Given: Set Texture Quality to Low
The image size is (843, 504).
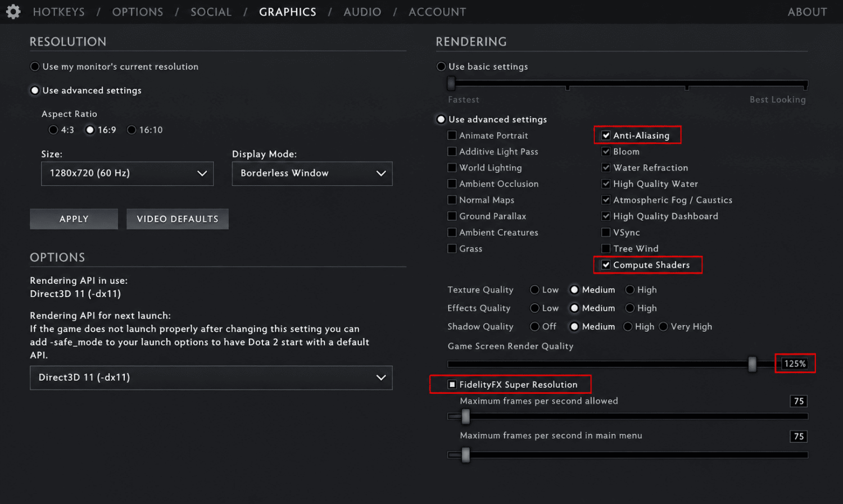Looking at the screenshot, I should pyautogui.click(x=535, y=290).
